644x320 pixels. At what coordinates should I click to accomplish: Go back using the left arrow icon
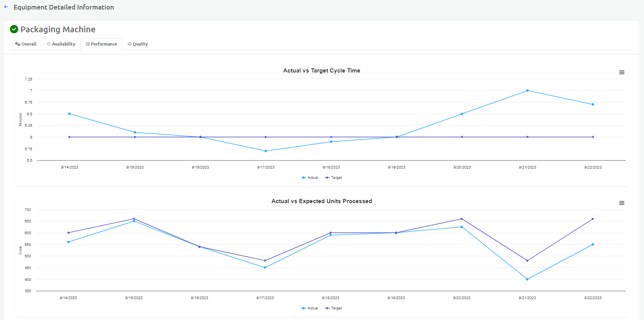tap(6, 7)
